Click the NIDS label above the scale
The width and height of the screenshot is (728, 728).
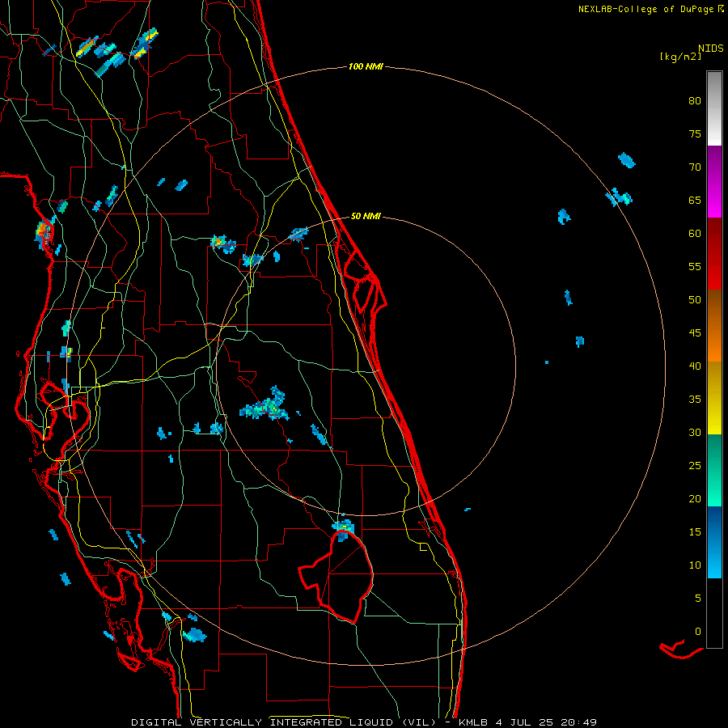(x=710, y=49)
